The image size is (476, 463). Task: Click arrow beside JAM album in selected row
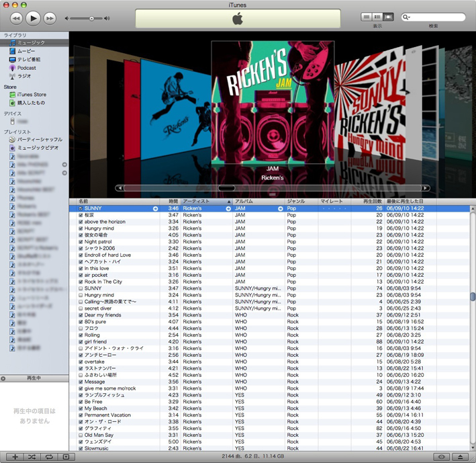tap(280, 209)
